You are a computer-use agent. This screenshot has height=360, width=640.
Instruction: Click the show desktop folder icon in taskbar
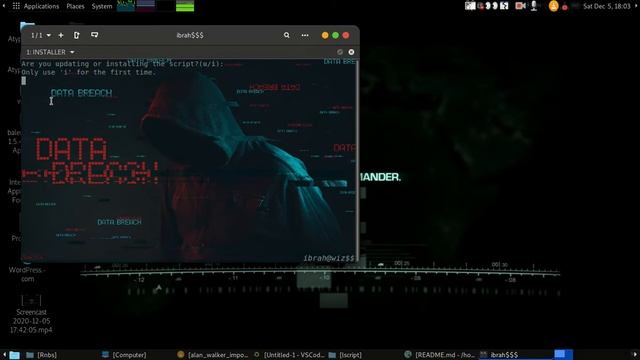tap(14, 355)
